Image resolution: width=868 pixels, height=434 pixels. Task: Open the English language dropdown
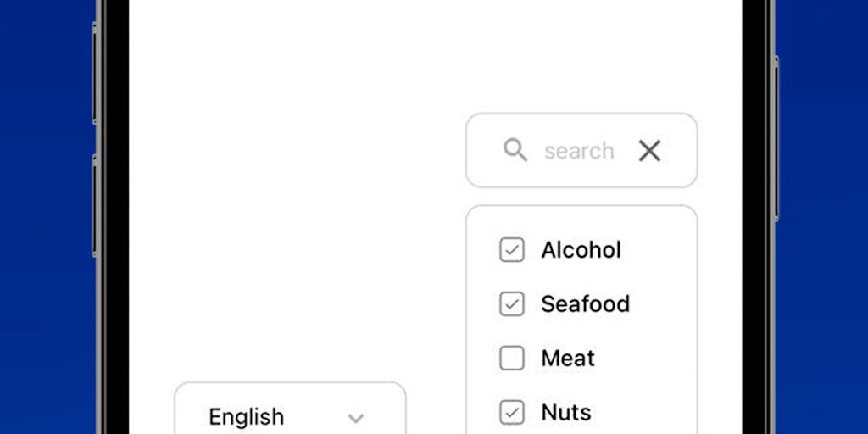(290, 415)
